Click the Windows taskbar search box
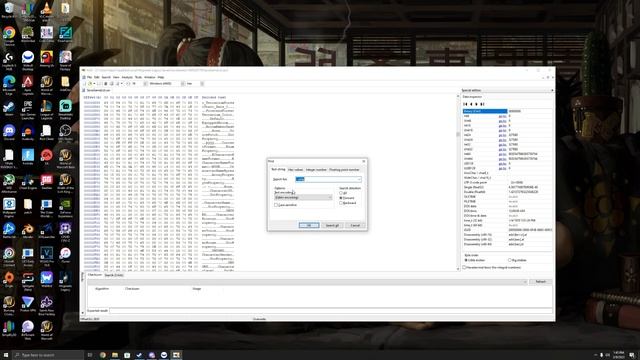Viewport: 640px width, 360px height. [x=48, y=355]
